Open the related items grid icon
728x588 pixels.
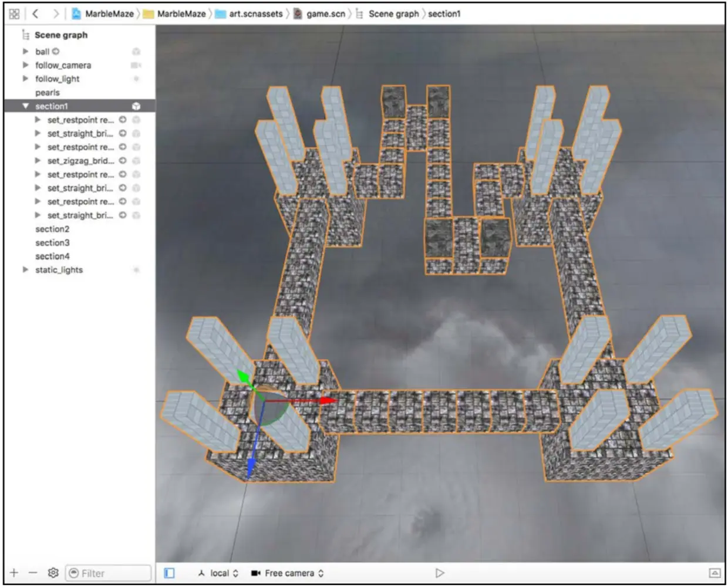coord(15,13)
